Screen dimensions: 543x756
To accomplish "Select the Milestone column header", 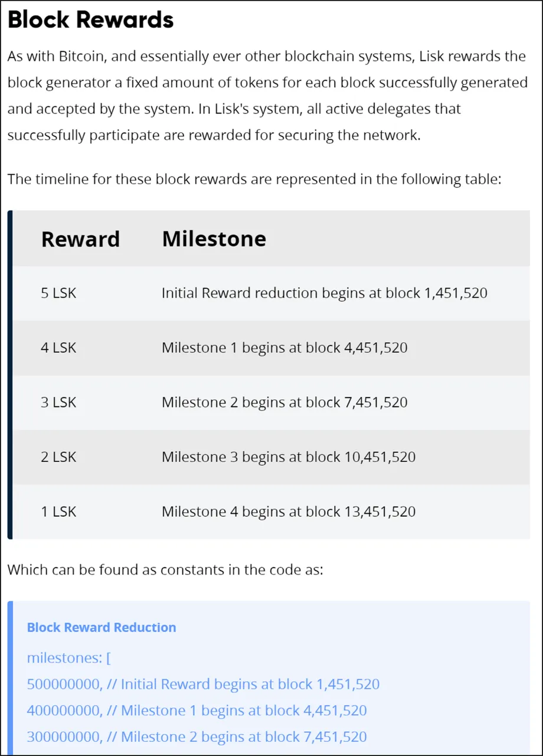I will coord(214,239).
